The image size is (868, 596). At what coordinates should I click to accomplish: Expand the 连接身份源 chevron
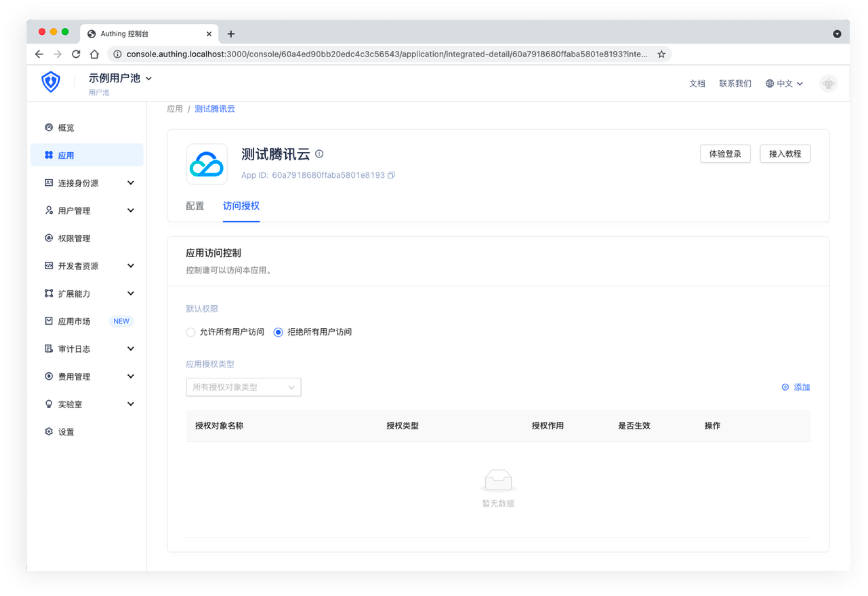(131, 183)
